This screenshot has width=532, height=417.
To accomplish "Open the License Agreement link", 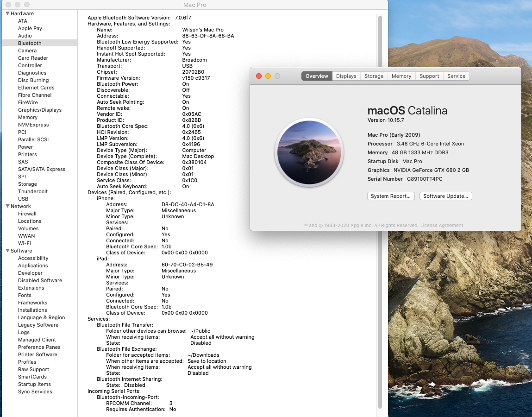I will [x=441, y=225].
